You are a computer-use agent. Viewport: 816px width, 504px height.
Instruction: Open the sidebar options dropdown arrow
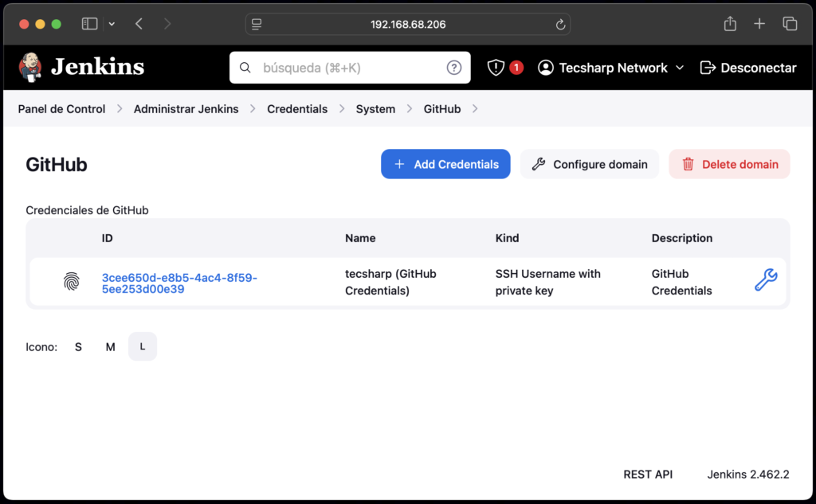coord(112,24)
